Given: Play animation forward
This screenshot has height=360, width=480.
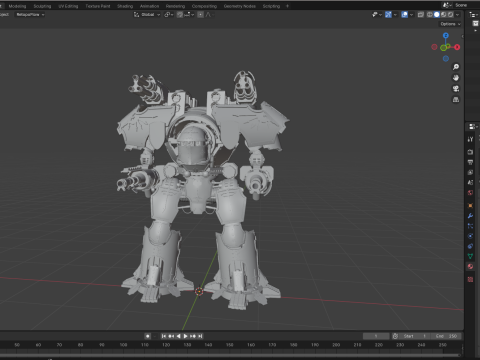Looking at the screenshot, I should tap(186, 336).
